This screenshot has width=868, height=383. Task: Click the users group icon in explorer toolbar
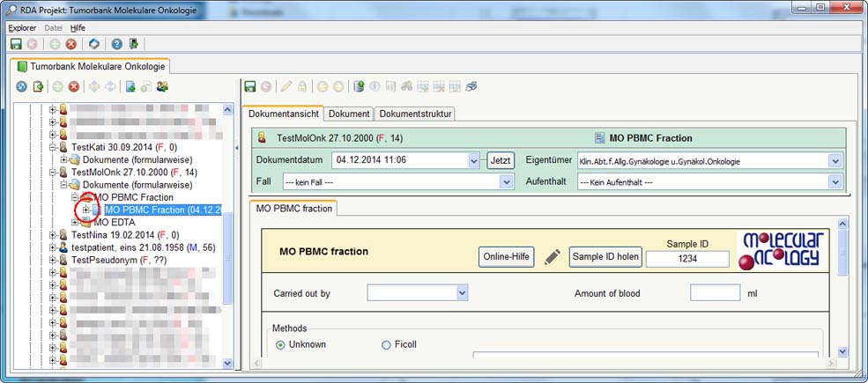pyautogui.click(x=163, y=86)
